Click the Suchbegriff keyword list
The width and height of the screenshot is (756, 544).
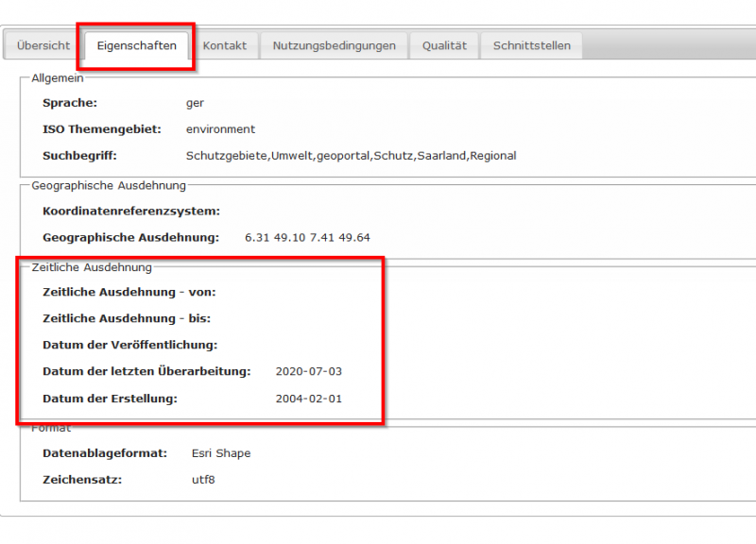tap(351, 156)
